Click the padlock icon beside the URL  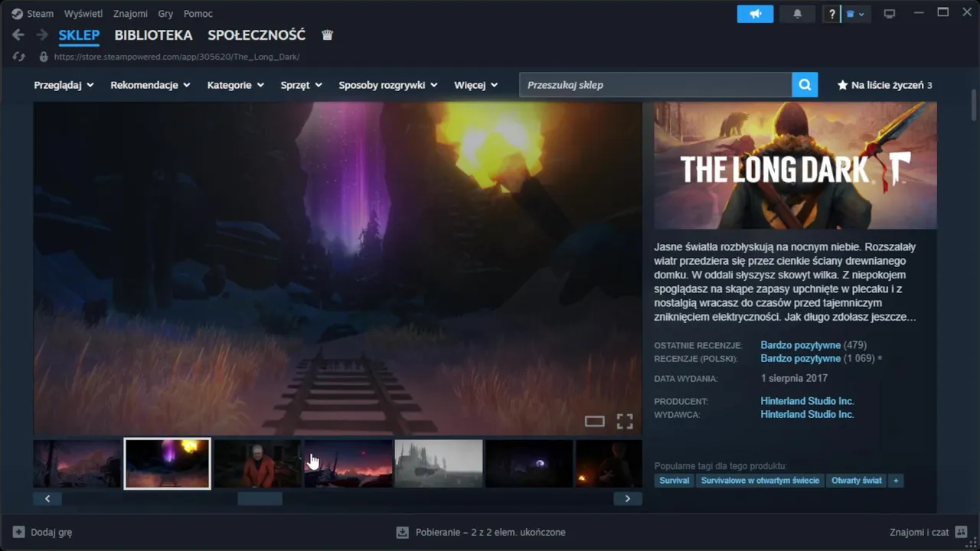point(44,57)
